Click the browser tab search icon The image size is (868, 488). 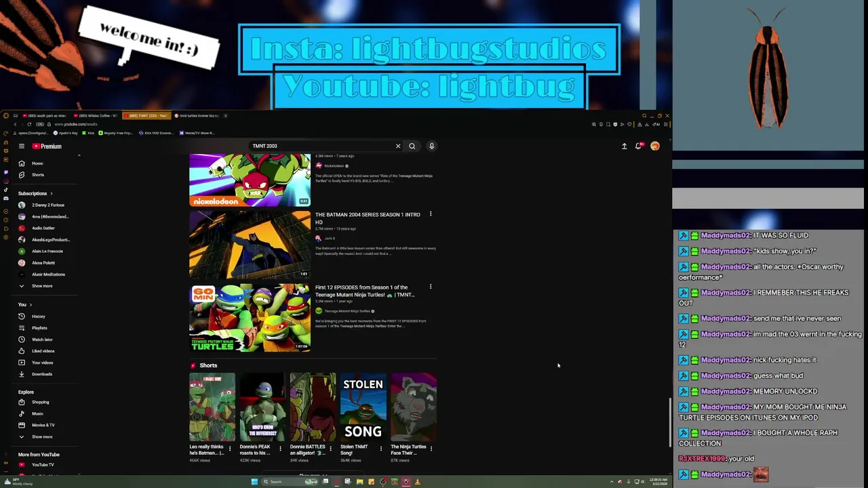[644, 115]
